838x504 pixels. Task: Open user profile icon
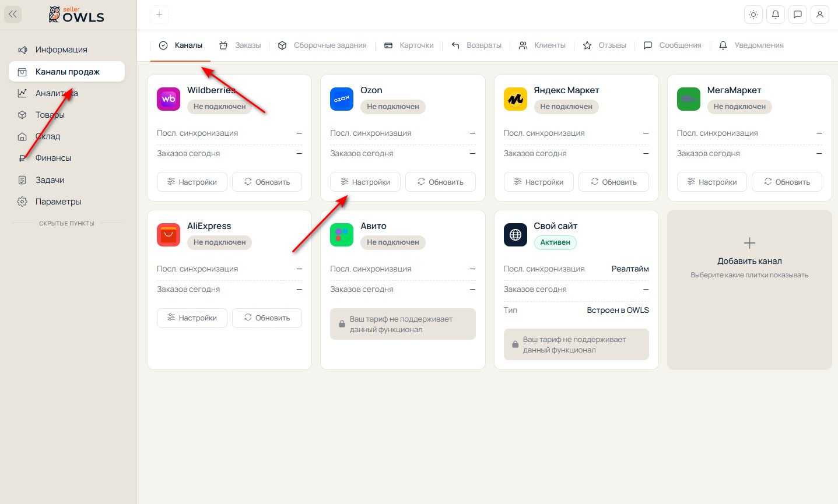pos(820,15)
